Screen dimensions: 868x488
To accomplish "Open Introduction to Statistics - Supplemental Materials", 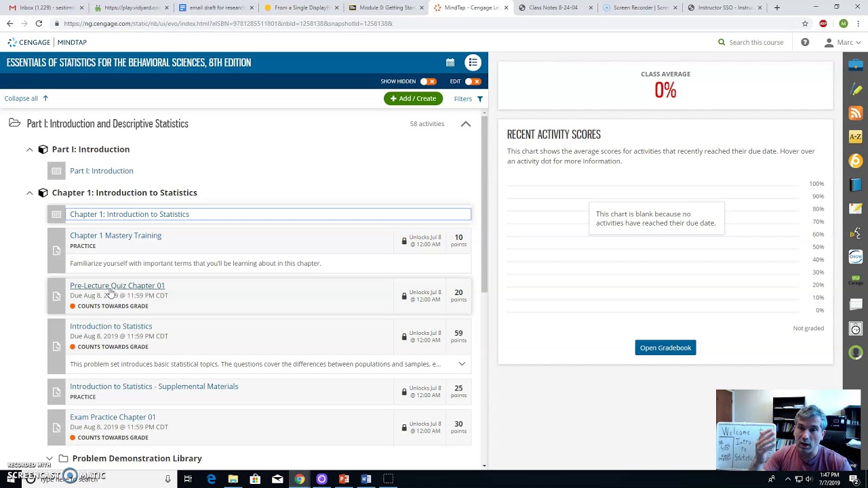I will click(154, 386).
